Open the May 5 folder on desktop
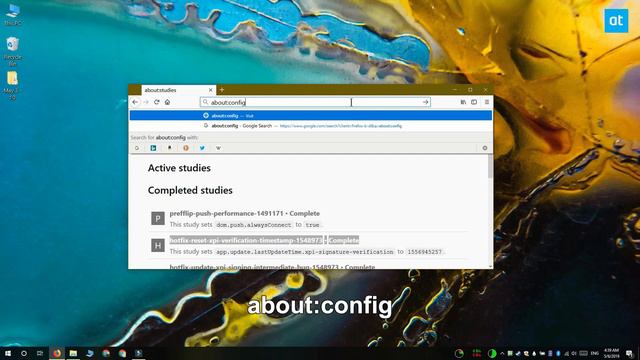The height and width of the screenshot is (360, 640). point(12,85)
